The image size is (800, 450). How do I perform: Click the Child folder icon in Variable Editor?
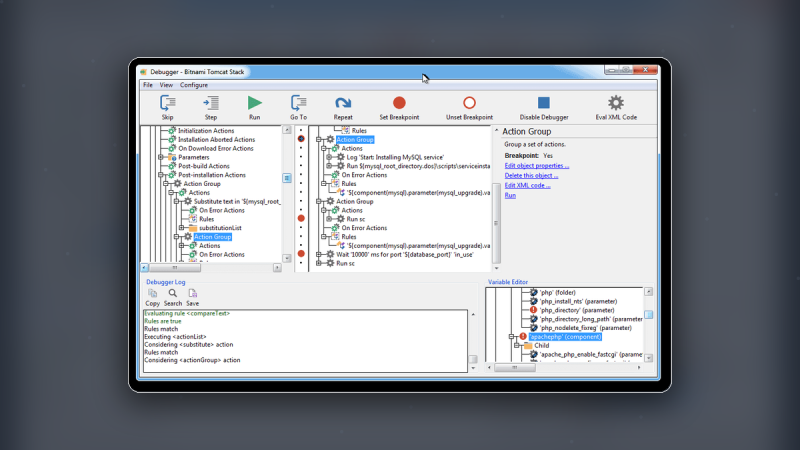(x=529, y=345)
